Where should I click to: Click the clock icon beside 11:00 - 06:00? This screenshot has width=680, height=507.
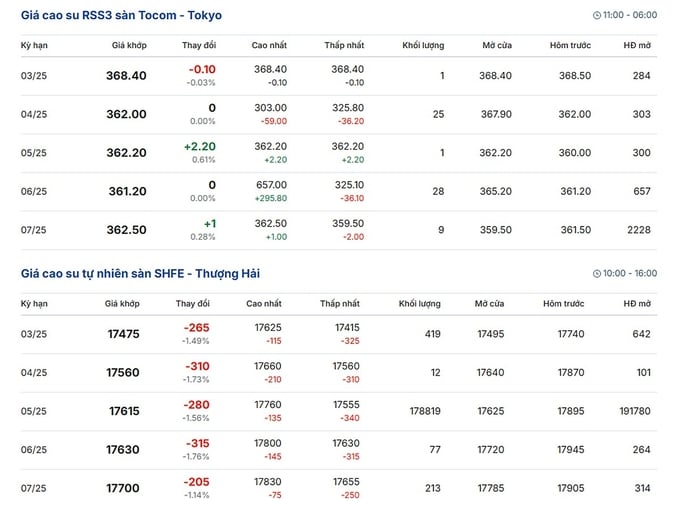[597, 15]
